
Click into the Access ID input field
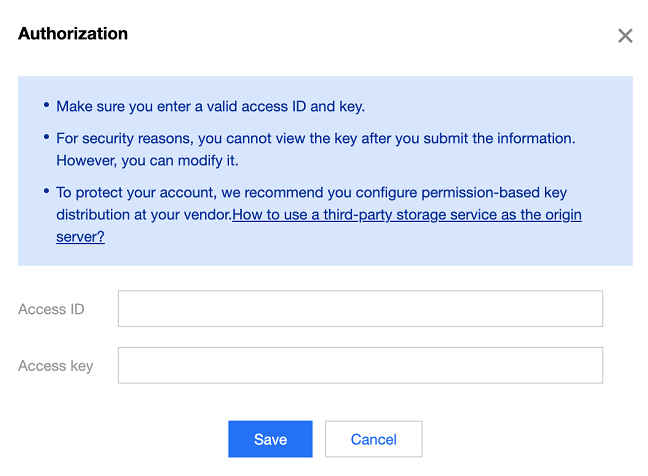(360, 309)
